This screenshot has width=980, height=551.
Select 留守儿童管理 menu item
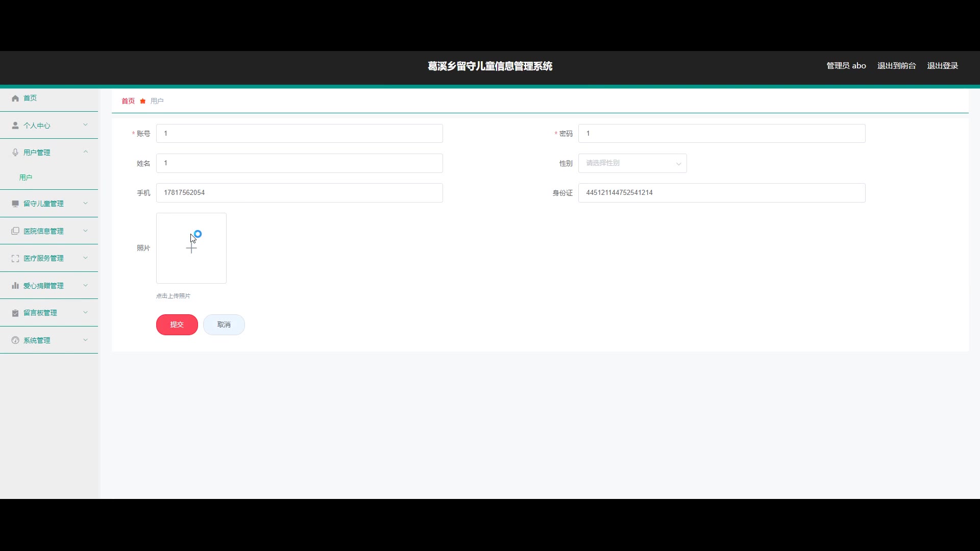coord(49,204)
